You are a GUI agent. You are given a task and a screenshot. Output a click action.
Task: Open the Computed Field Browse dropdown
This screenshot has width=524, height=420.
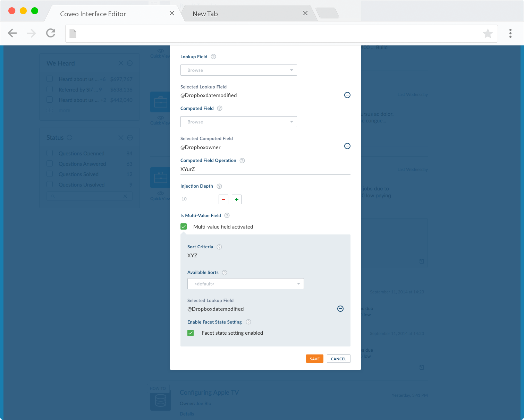pyautogui.click(x=238, y=122)
